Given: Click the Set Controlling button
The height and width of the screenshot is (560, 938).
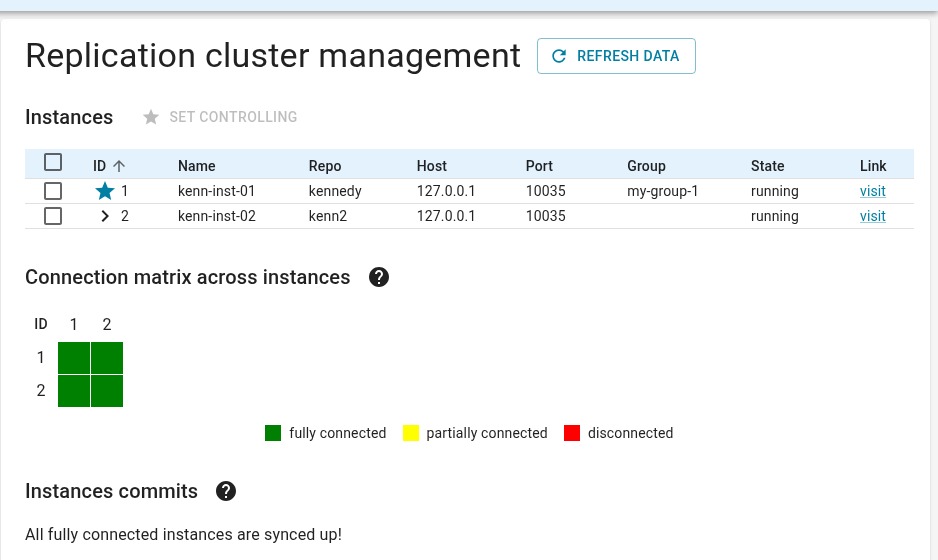Looking at the screenshot, I should pyautogui.click(x=220, y=117).
